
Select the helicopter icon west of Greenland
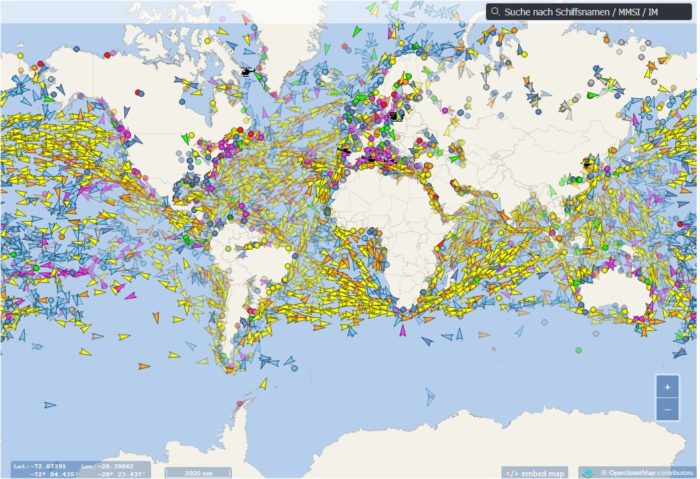pyautogui.click(x=245, y=72)
